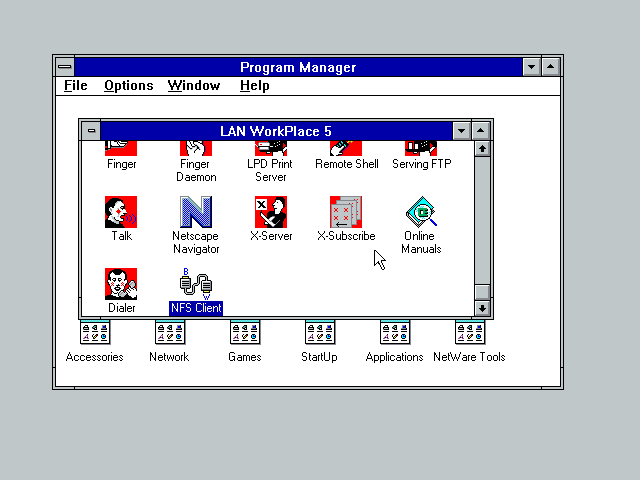The width and height of the screenshot is (640, 480).
Task: Open the Network program group
Action: pos(169,333)
